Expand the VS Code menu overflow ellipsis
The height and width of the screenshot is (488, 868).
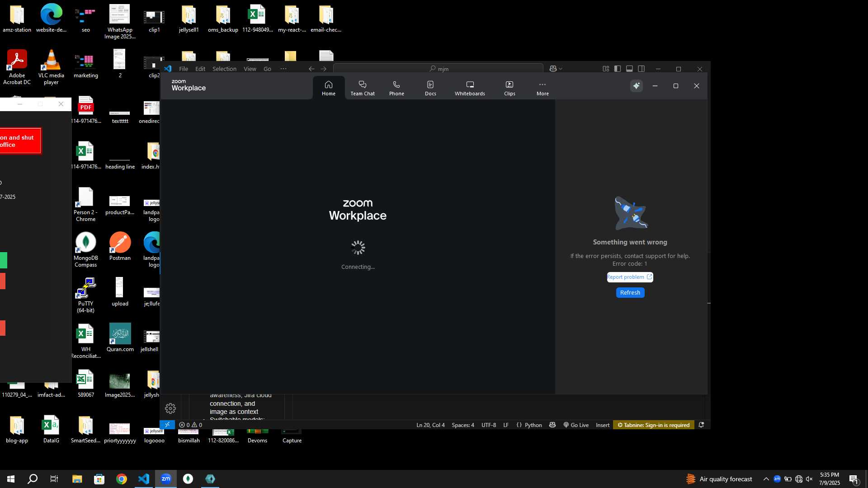pyautogui.click(x=283, y=69)
